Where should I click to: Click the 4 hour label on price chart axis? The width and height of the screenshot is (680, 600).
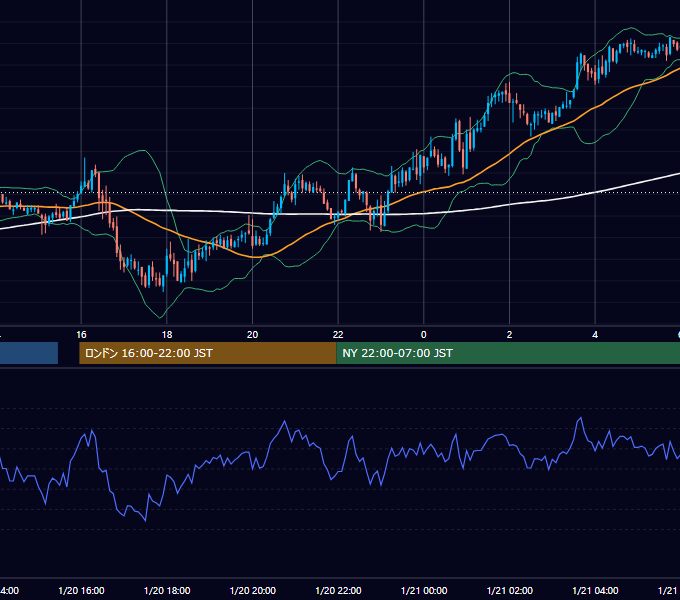click(x=595, y=335)
